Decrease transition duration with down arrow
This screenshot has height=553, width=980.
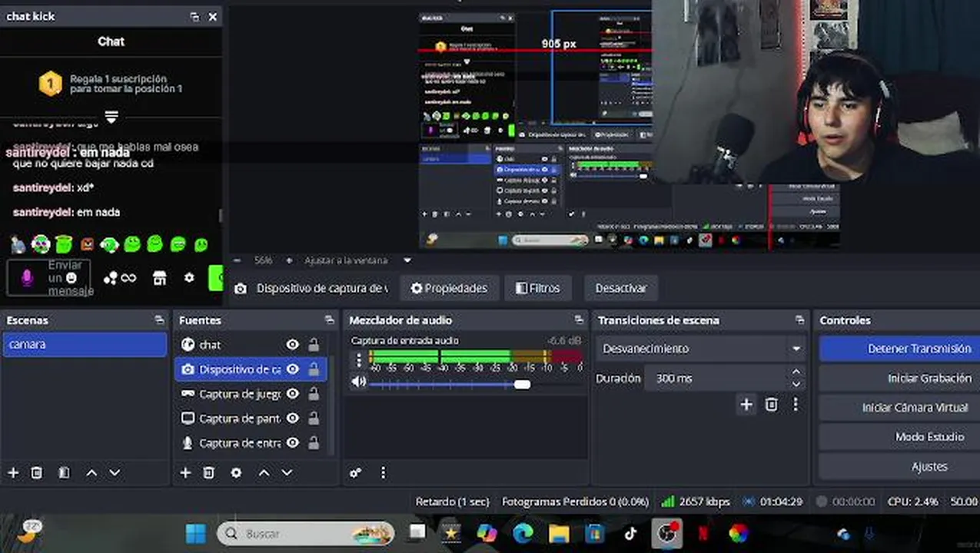[796, 384]
